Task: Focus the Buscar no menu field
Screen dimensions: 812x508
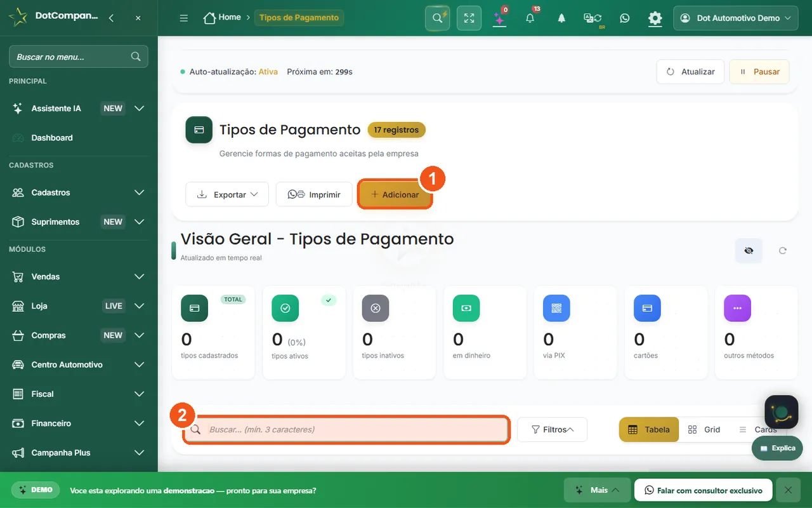Action: tap(79, 57)
